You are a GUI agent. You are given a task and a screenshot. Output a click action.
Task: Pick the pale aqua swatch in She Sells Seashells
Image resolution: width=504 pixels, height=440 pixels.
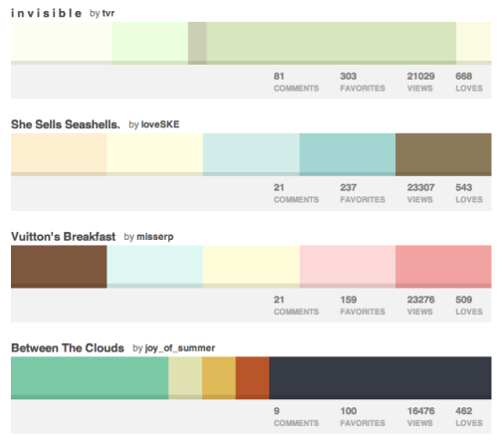251,154
